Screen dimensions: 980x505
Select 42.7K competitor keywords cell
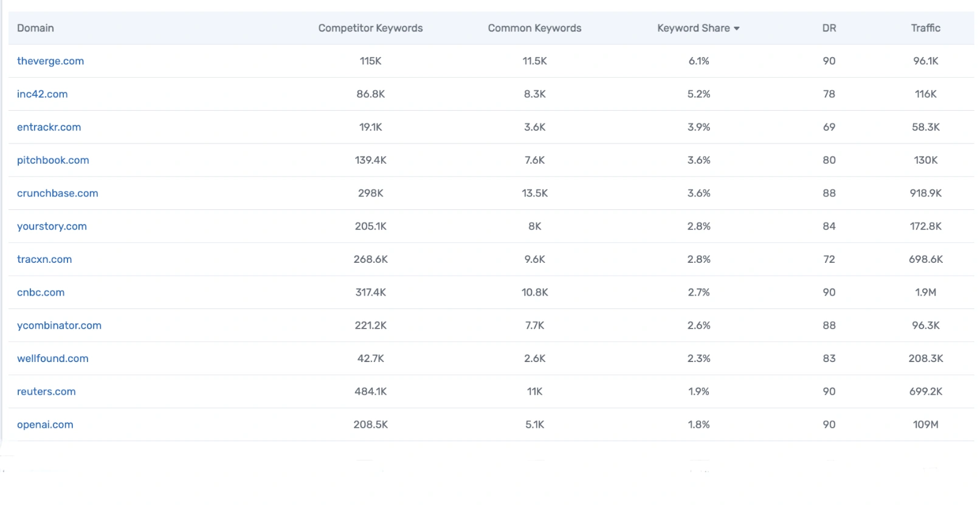point(370,358)
